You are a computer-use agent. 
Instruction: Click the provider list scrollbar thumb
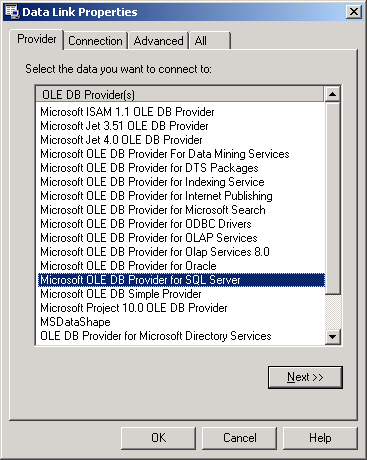point(332,198)
